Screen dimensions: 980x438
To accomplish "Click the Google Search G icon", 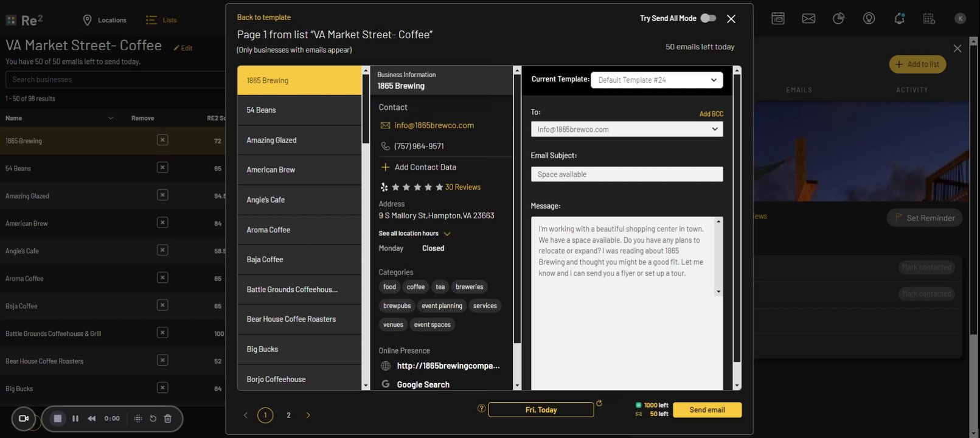I will pyautogui.click(x=386, y=384).
